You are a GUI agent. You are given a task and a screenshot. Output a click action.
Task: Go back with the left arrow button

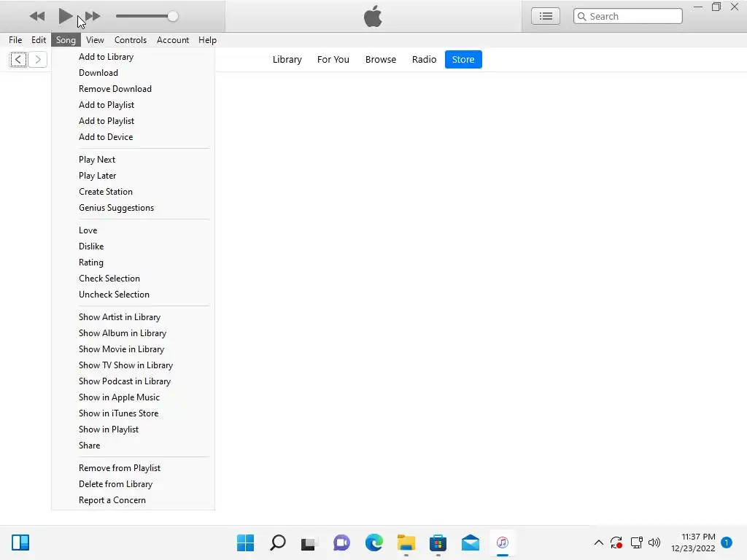[18, 60]
